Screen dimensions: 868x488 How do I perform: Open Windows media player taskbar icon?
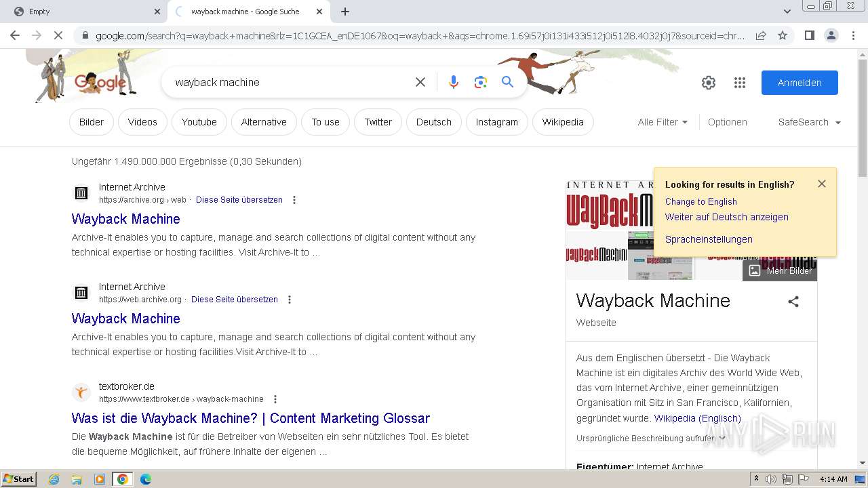coord(100,479)
